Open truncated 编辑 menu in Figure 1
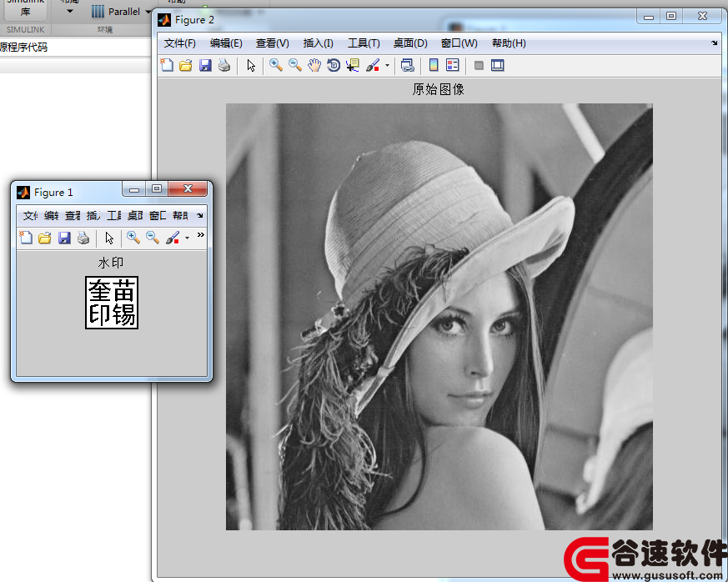The width and height of the screenshot is (728, 582). [x=51, y=215]
